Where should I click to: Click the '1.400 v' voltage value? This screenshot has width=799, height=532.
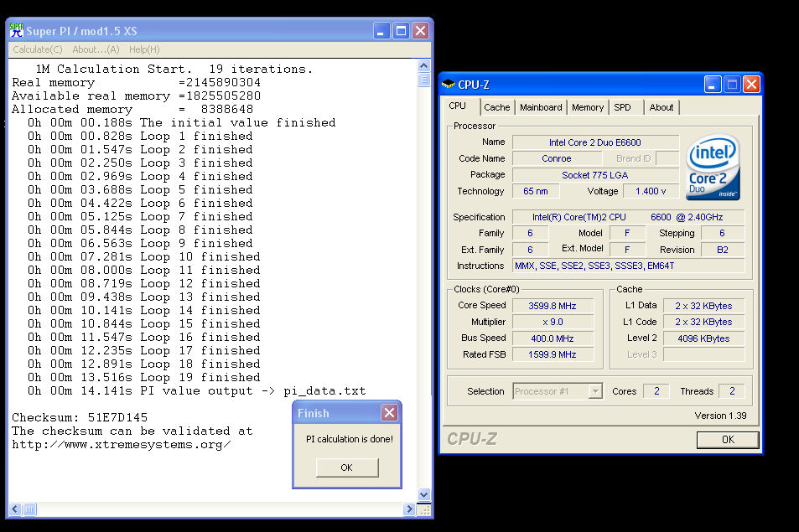click(651, 191)
